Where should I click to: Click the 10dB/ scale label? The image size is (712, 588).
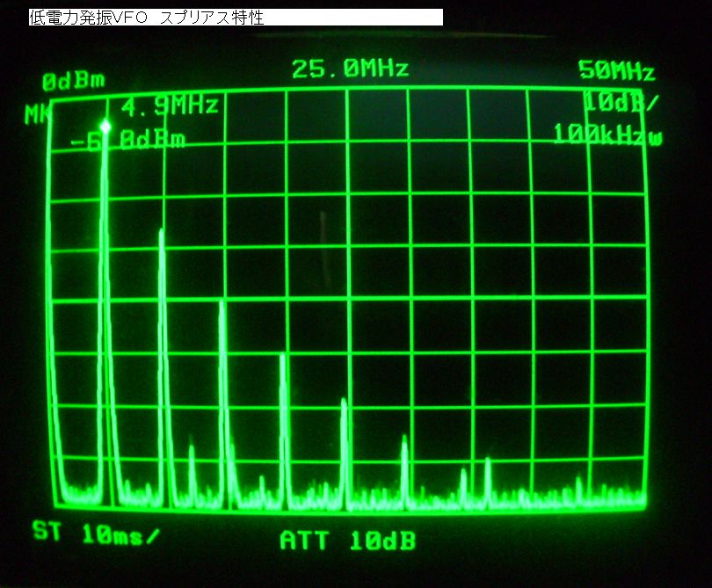[x=621, y=102]
